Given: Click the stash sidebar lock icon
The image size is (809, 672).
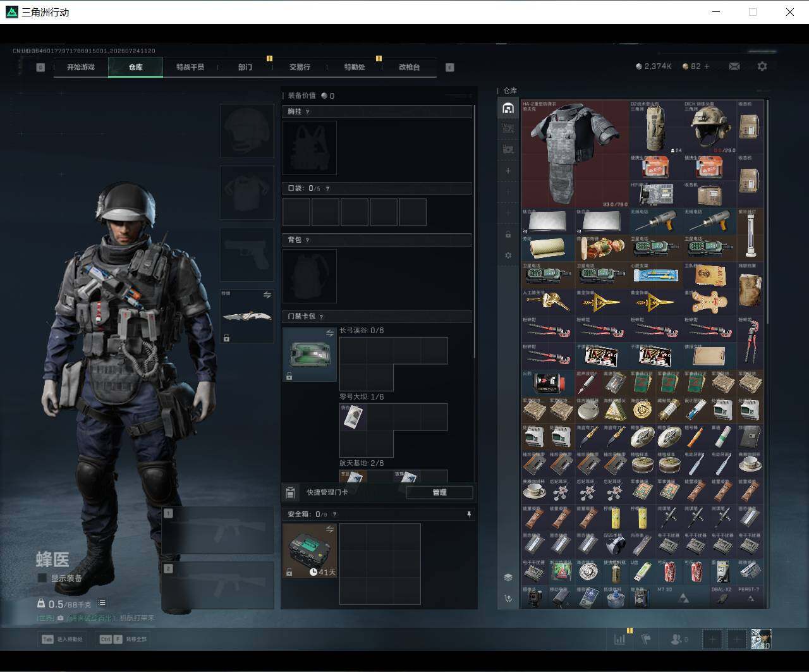Looking at the screenshot, I should click(508, 235).
